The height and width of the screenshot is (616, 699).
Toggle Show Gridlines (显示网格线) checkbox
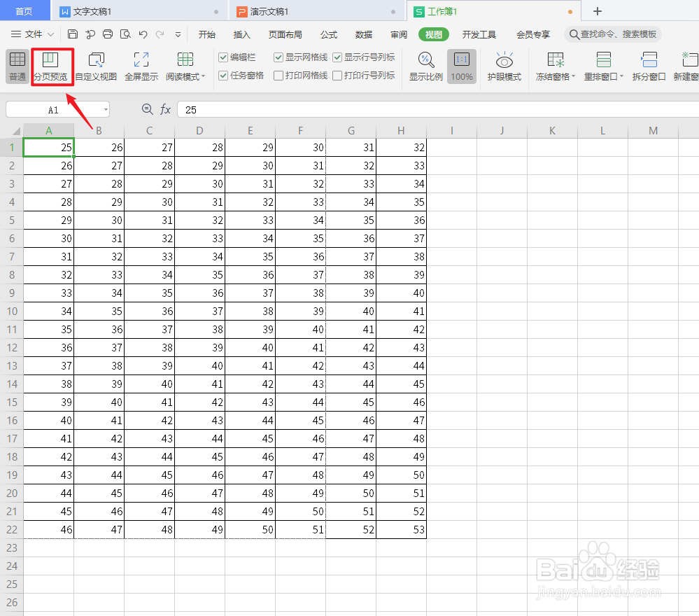(278, 57)
